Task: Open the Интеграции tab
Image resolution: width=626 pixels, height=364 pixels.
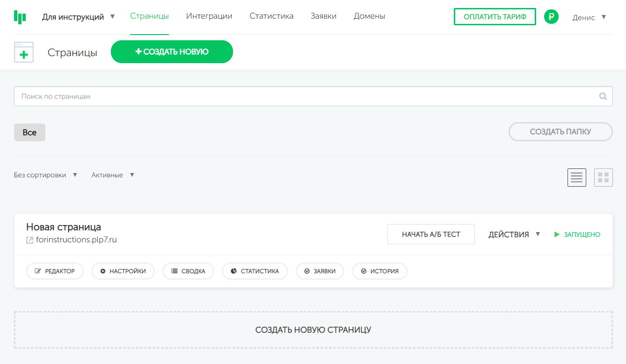Action: (209, 16)
